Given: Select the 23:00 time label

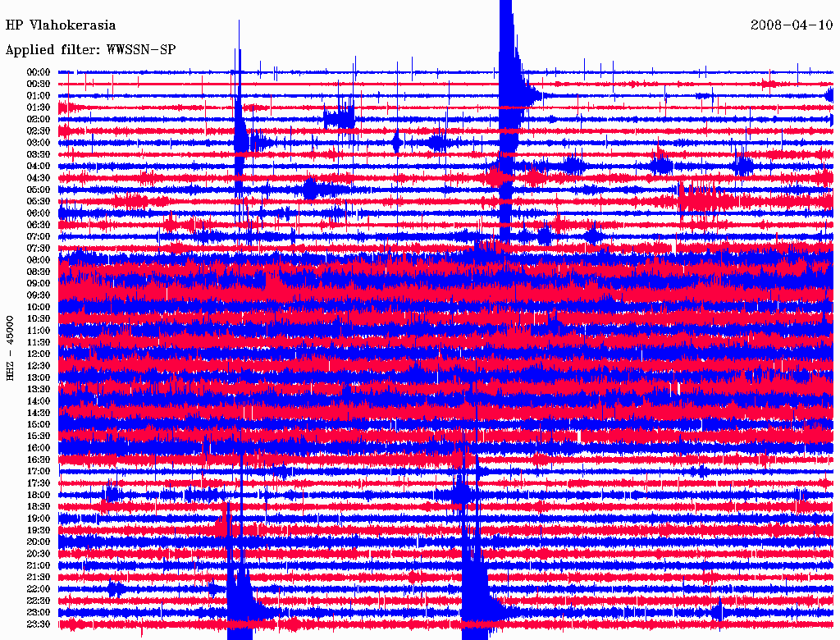Looking at the screenshot, I should point(39,612).
